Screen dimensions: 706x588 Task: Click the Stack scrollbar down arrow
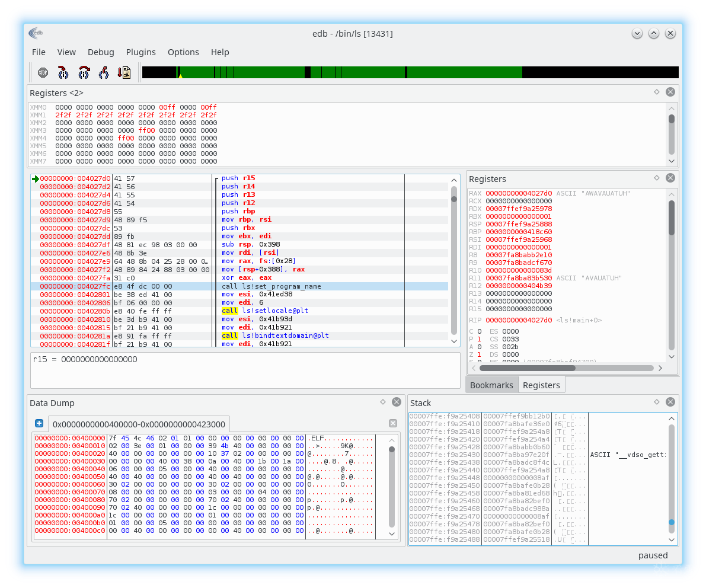point(672,539)
